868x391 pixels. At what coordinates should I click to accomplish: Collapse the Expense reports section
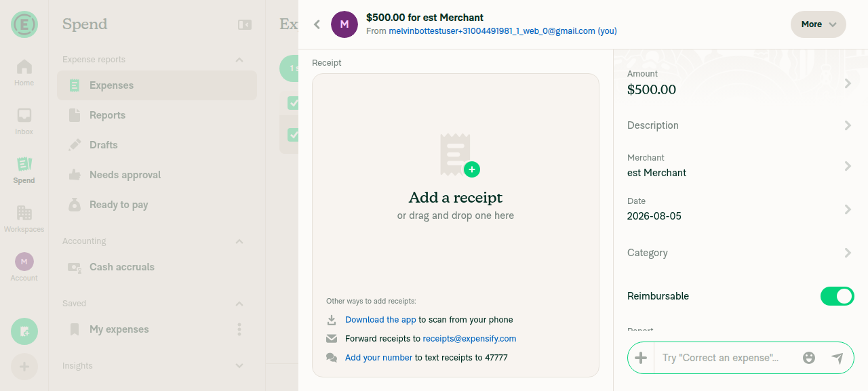tap(239, 60)
